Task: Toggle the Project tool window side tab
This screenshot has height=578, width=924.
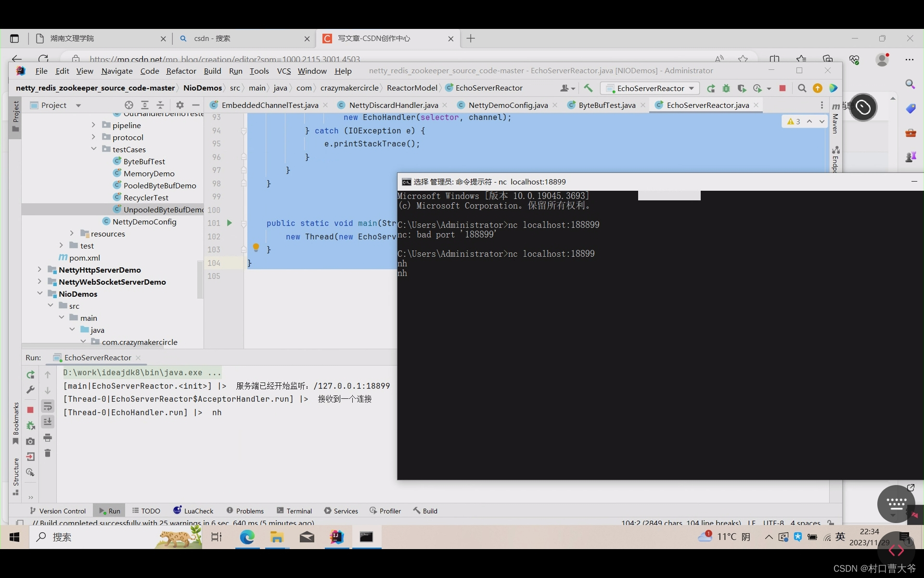Action: pos(15,117)
